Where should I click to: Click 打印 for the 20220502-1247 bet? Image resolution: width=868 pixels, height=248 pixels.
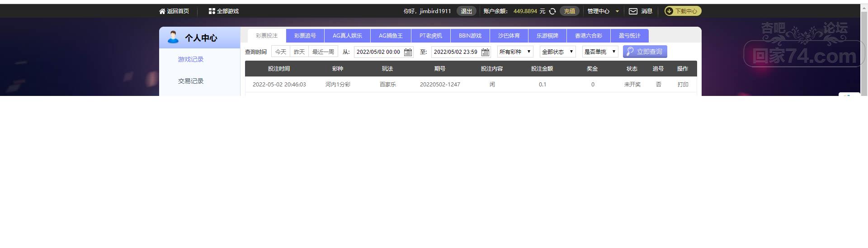pyautogui.click(x=683, y=85)
